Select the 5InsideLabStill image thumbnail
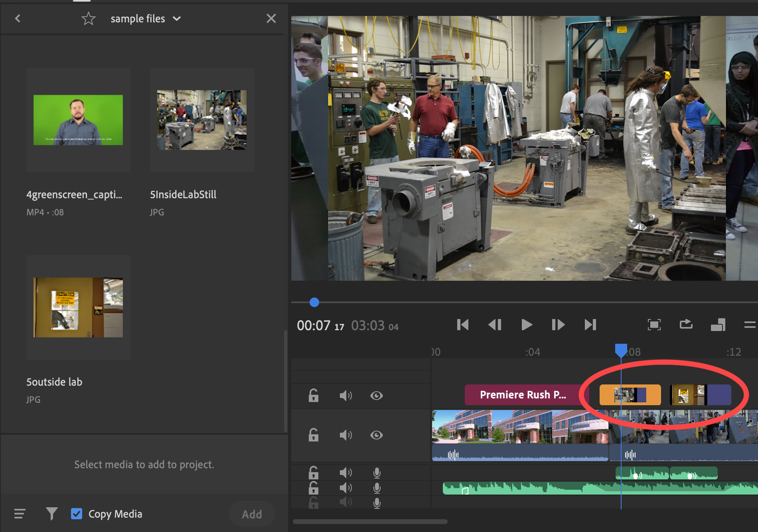Image resolution: width=758 pixels, height=532 pixels. (x=202, y=120)
